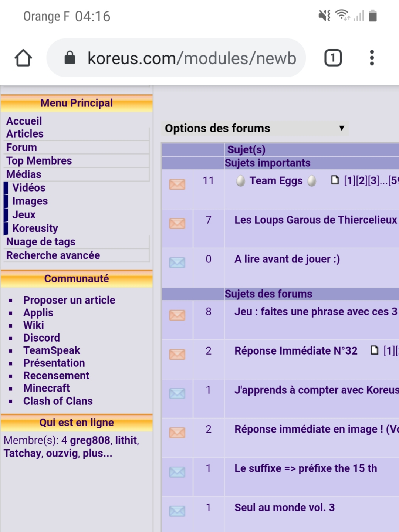Go to page 2 of Team Eggs

(x=362, y=181)
